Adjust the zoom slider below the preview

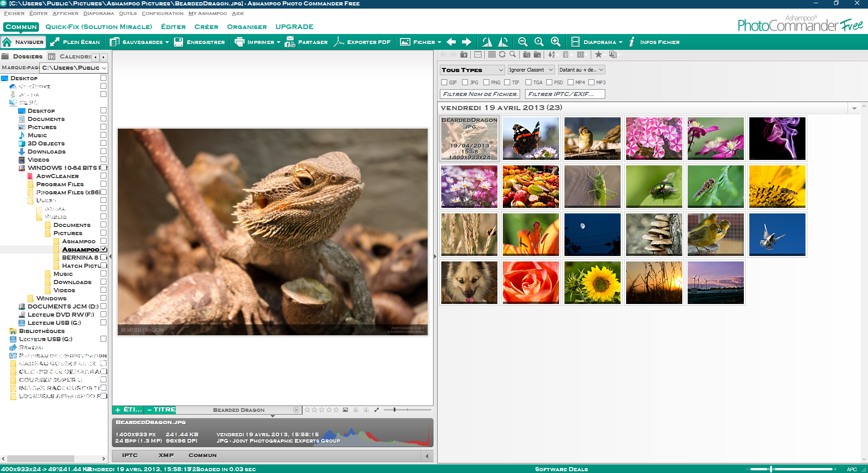395,410
